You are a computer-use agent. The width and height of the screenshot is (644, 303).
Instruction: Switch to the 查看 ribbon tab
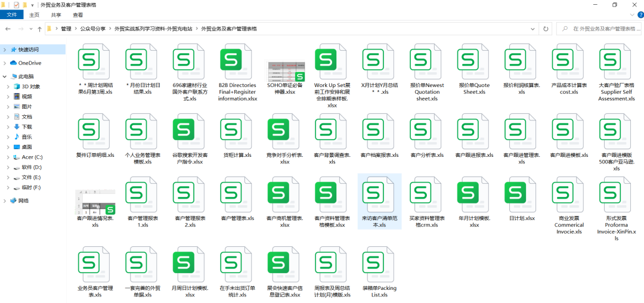pyautogui.click(x=78, y=15)
